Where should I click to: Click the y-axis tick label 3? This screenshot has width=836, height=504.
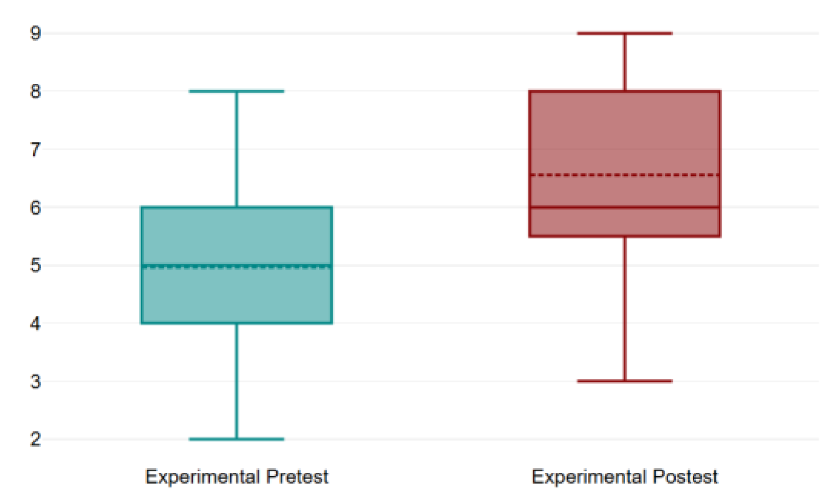pos(35,381)
